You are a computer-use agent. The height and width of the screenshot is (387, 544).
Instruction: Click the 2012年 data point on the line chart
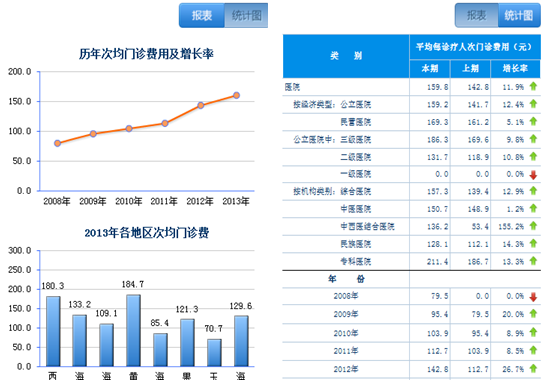(x=201, y=106)
